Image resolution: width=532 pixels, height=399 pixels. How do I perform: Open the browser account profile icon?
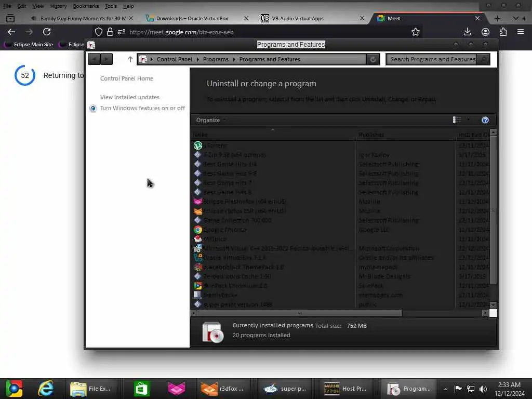pyautogui.click(x=486, y=32)
